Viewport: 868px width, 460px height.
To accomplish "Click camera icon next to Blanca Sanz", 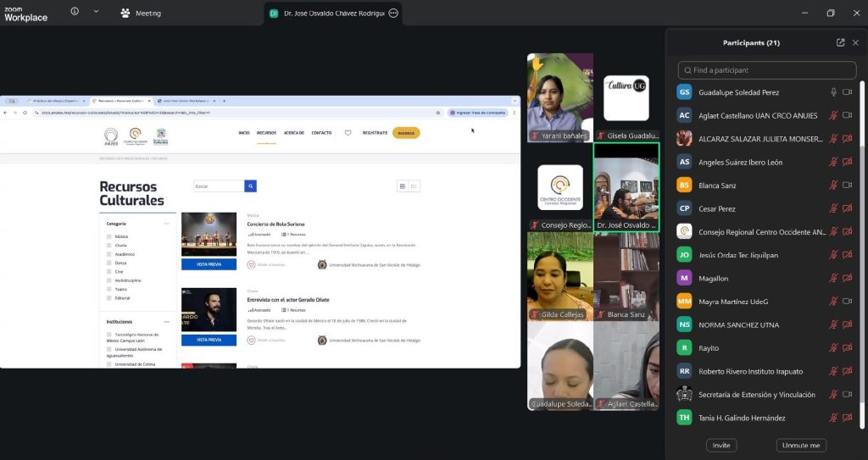I will tap(847, 185).
